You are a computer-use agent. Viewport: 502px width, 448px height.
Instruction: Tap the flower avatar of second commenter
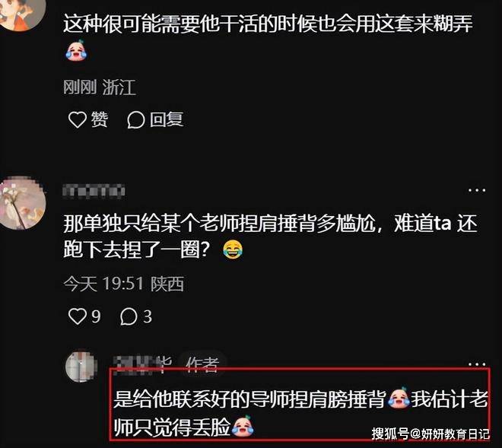pyautogui.click(x=22, y=203)
